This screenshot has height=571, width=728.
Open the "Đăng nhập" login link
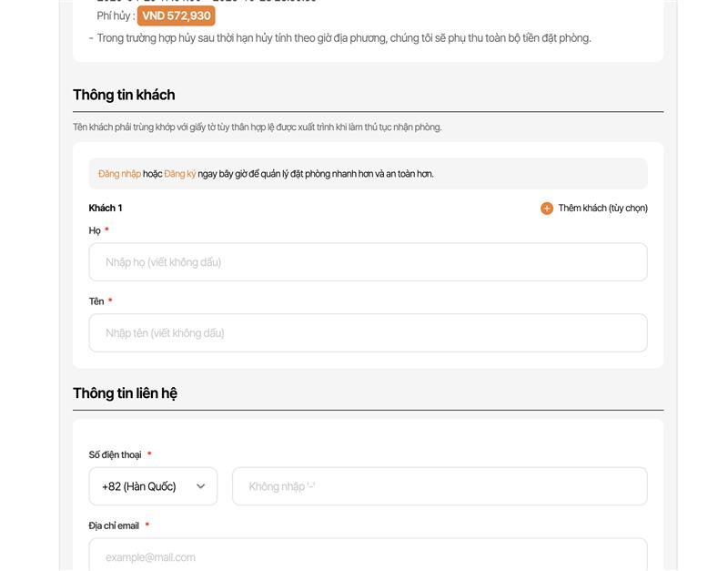(x=119, y=174)
